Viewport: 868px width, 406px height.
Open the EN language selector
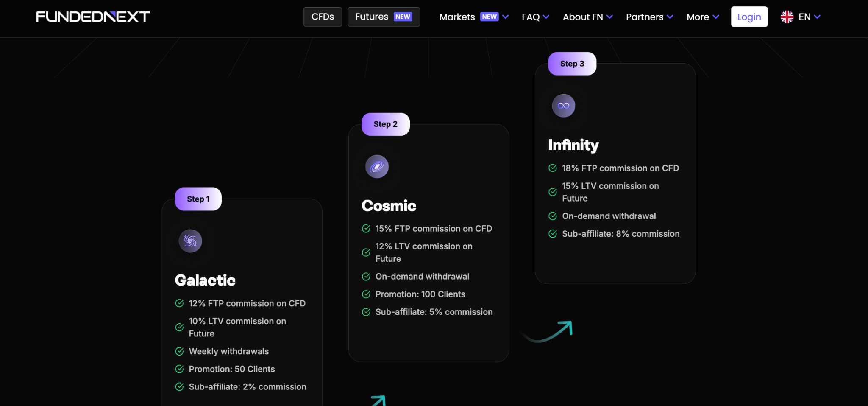(x=801, y=17)
